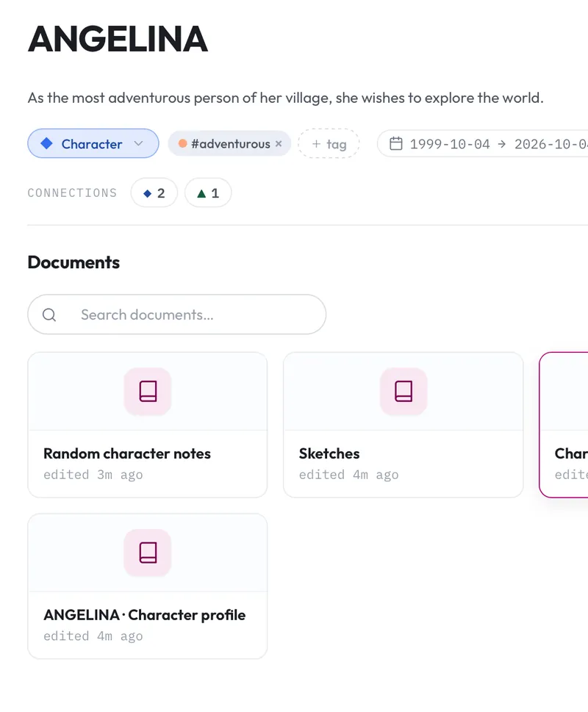Remove the #adventurous tag
The image size is (588, 712).
[279, 143]
